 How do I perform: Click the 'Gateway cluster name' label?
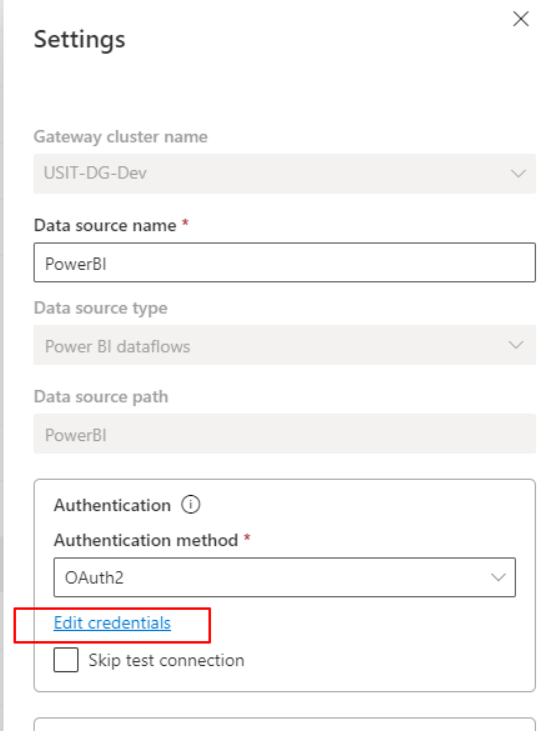pos(121,137)
